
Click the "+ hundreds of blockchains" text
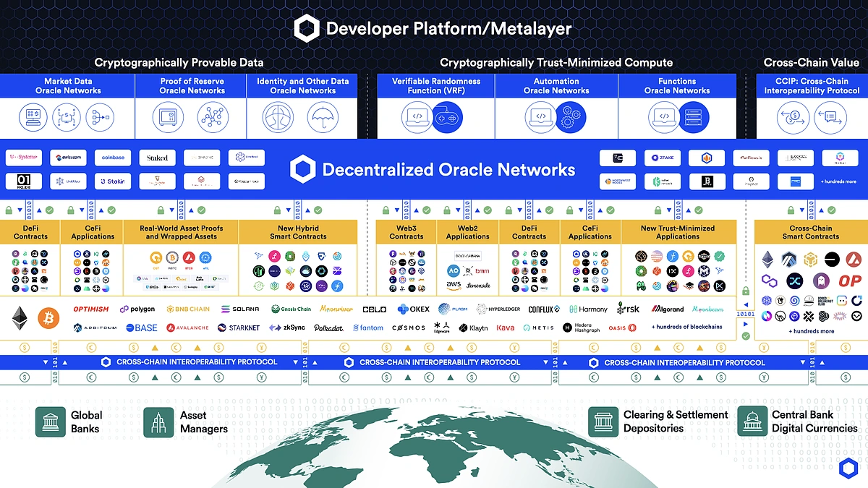686,327
